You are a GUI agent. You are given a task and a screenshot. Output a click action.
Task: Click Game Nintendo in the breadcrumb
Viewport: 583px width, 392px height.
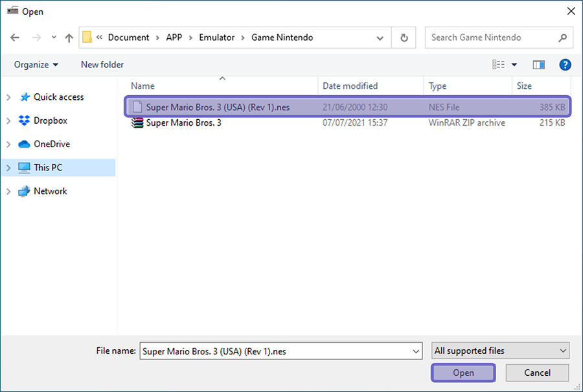point(282,38)
